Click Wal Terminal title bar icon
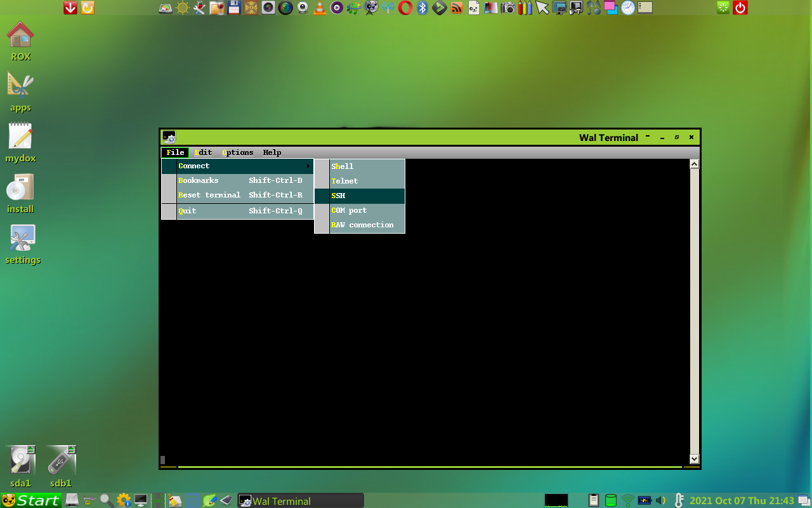 tap(169, 137)
